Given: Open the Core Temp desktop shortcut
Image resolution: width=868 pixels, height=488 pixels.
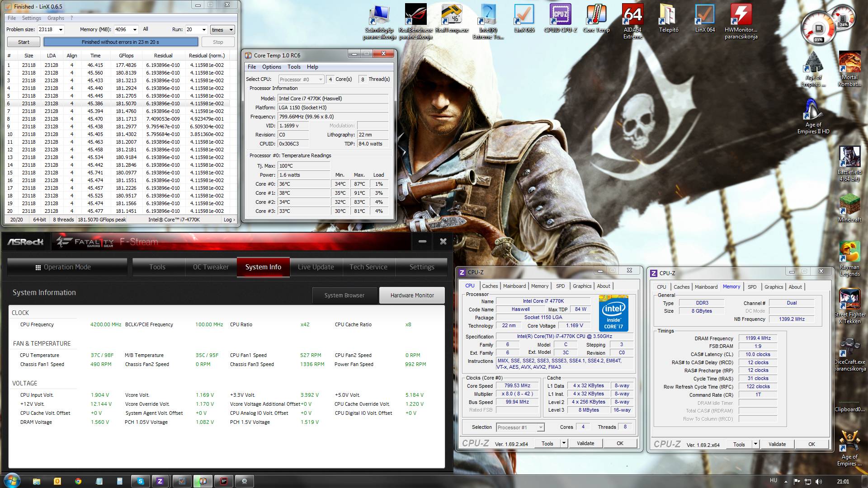Looking at the screenshot, I should (x=596, y=19).
